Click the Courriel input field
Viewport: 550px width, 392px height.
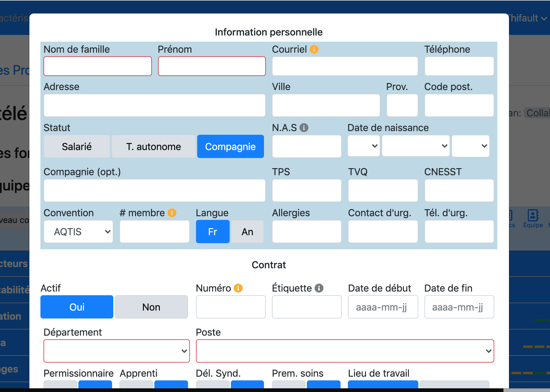[x=345, y=66]
